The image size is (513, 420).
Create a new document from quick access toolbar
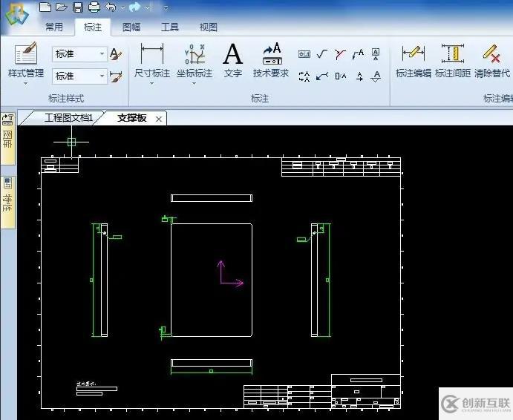coord(45,7)
